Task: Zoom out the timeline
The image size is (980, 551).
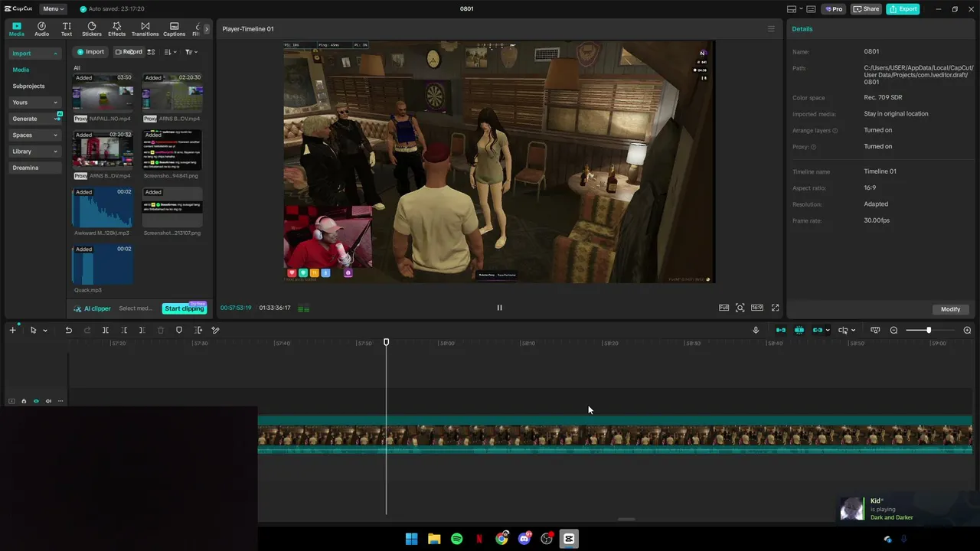Action: pos(893,330)
